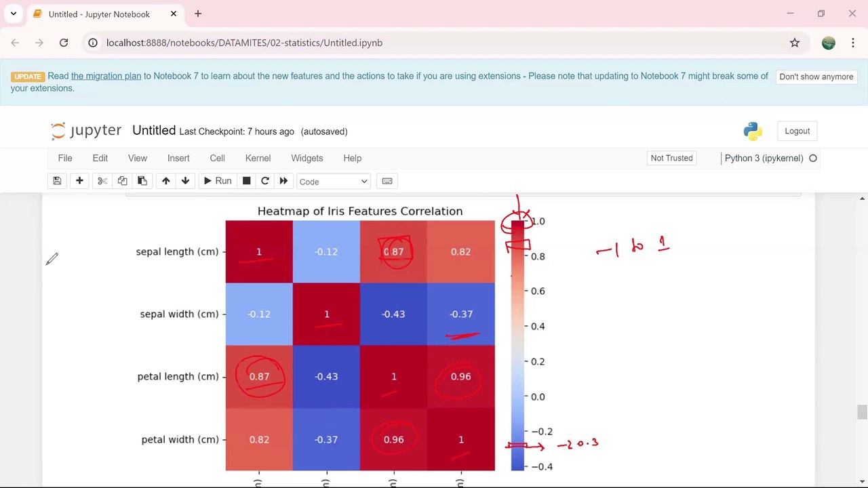Open the browser three-dot menu
Viewport: 868px width, 488px height.
853,43
